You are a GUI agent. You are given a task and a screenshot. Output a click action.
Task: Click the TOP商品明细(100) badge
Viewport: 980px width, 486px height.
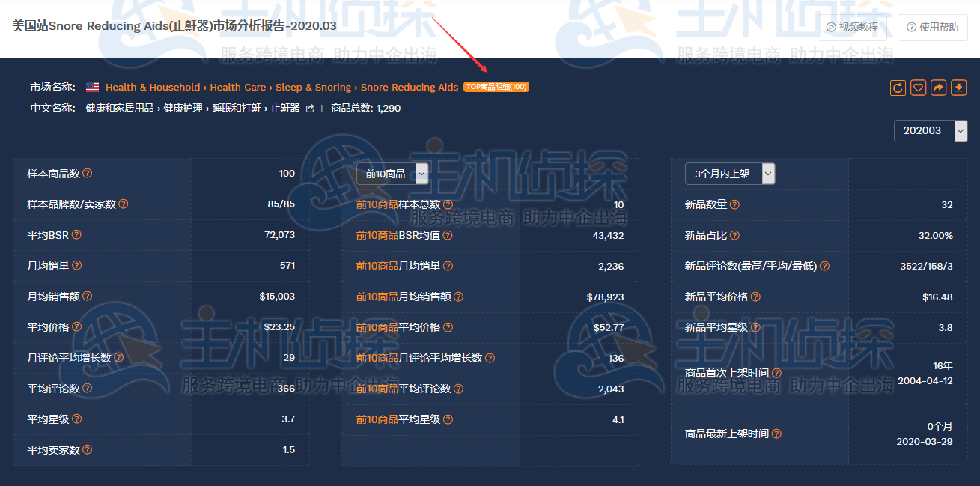pyautogui.click(x=496, y=87)
